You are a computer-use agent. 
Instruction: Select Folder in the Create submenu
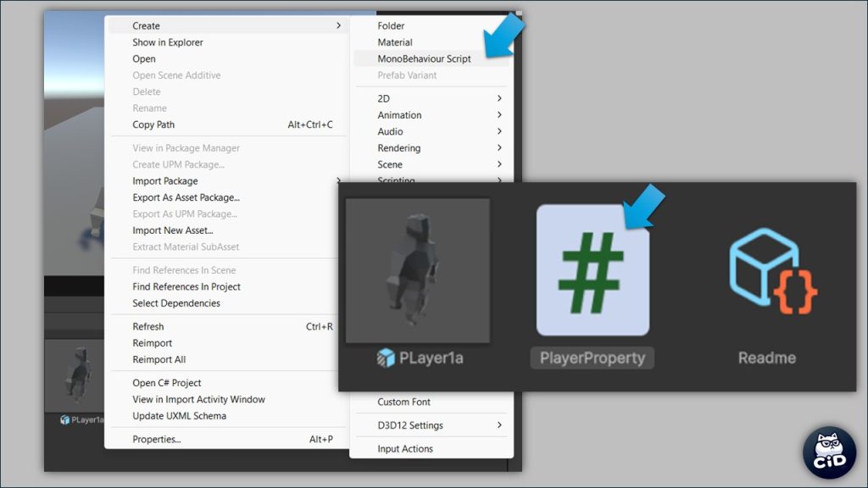pyautogui.click(x=391, y=26)
